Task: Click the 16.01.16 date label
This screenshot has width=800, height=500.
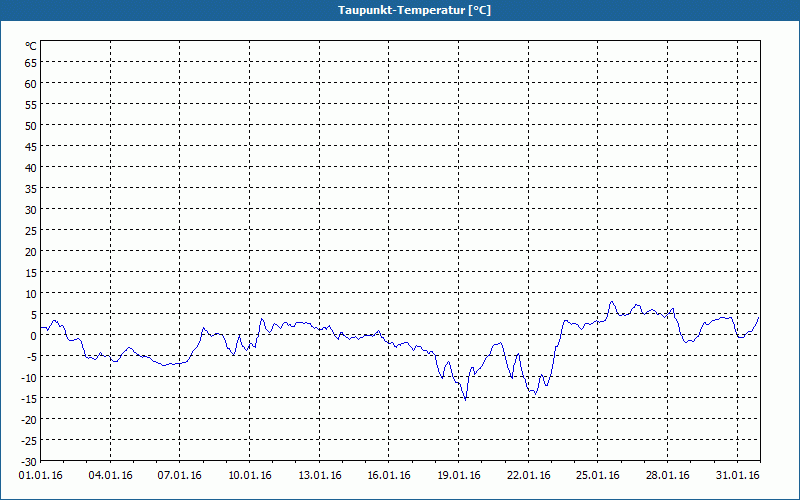Action: pyautogui.click(x=389, y=476)
